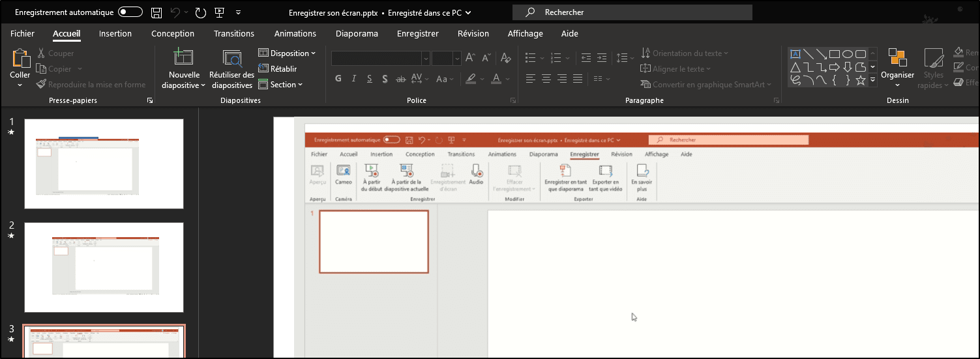This screenshot has width=980, height=359.
Task: Open Police dialog launcher
Action: [x=513, y=100]
